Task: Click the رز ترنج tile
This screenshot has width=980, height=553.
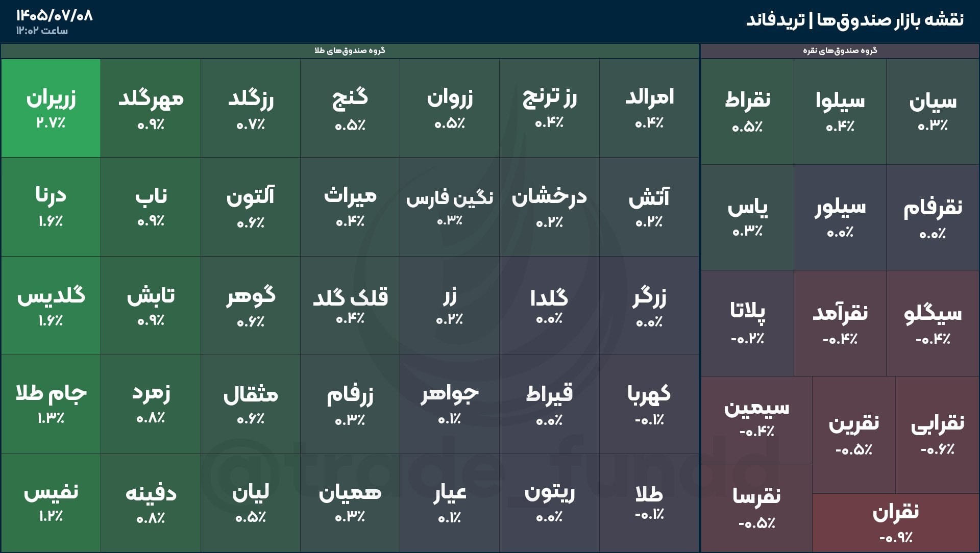Action: click(x=549, y=108)
